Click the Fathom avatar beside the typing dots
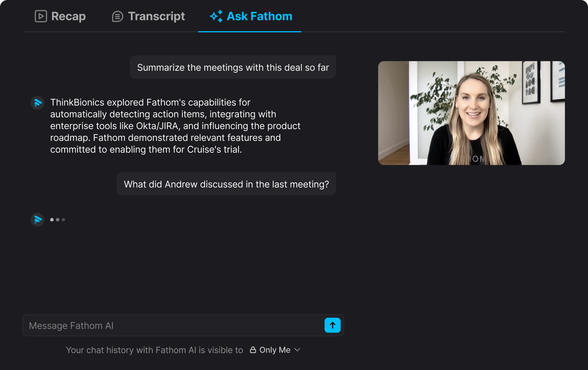 [37, 220]
